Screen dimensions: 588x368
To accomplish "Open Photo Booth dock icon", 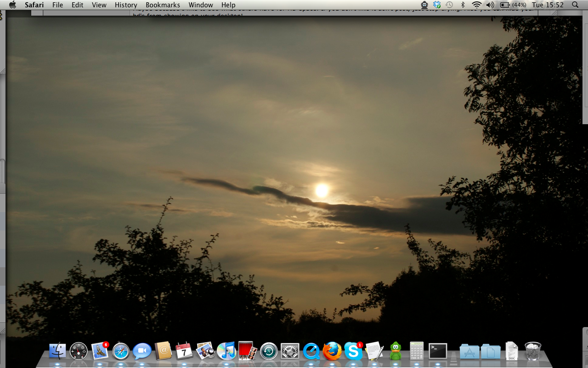I will pyautogui.click(x=247, y=351).
